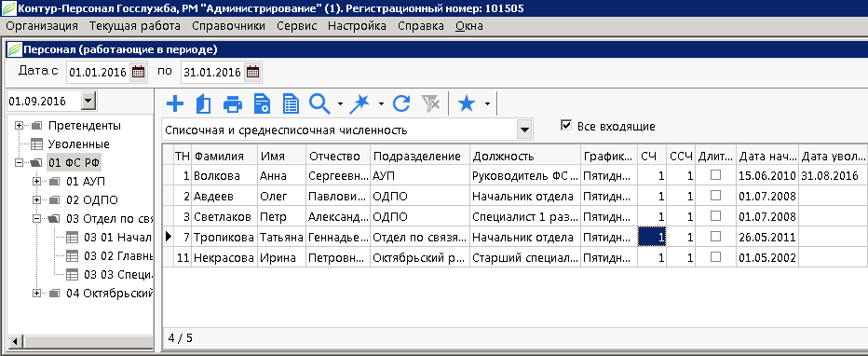Click the left arrow of tree horizontal scrollbar

click(x=16, y=342)
